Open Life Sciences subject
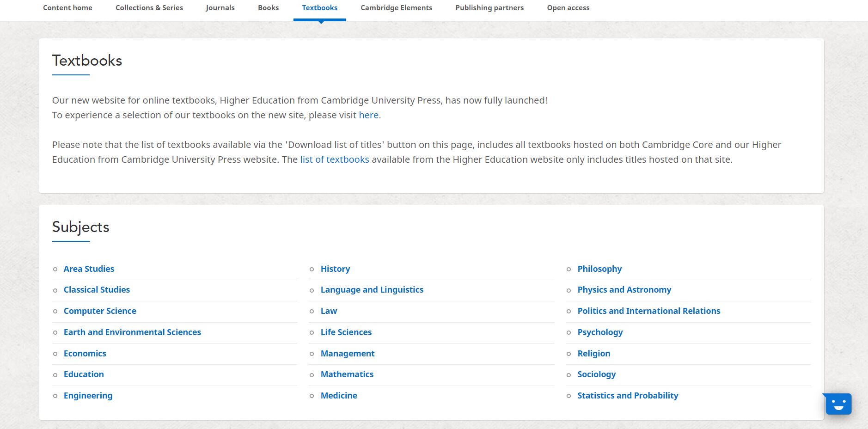This screenshot has height=429, width=868. pyautogui.click(x=346, y=332)
